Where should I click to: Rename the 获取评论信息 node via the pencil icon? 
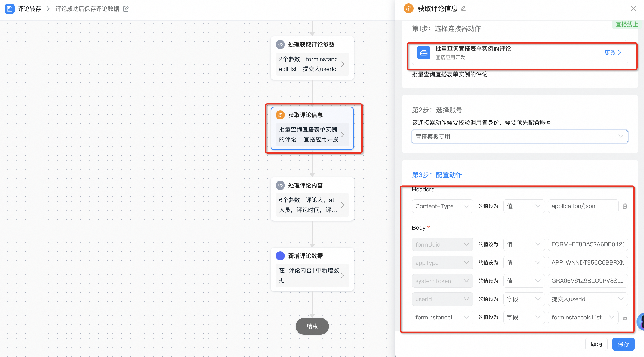click(463, 9)
